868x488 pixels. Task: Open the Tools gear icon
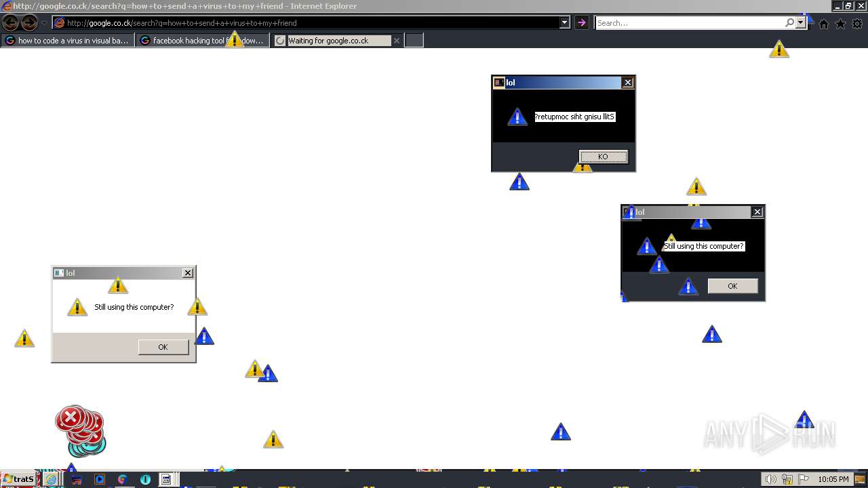coord(857,24)
